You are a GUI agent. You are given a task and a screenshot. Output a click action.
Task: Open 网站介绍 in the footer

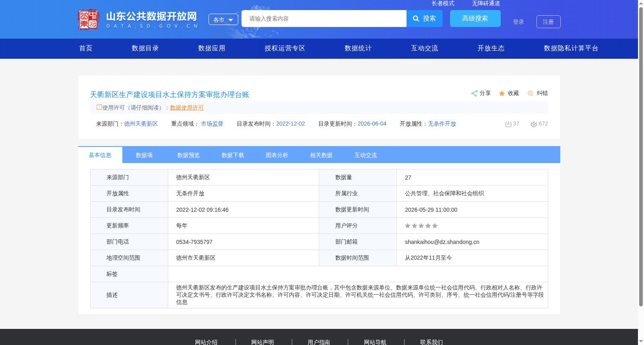206,342
